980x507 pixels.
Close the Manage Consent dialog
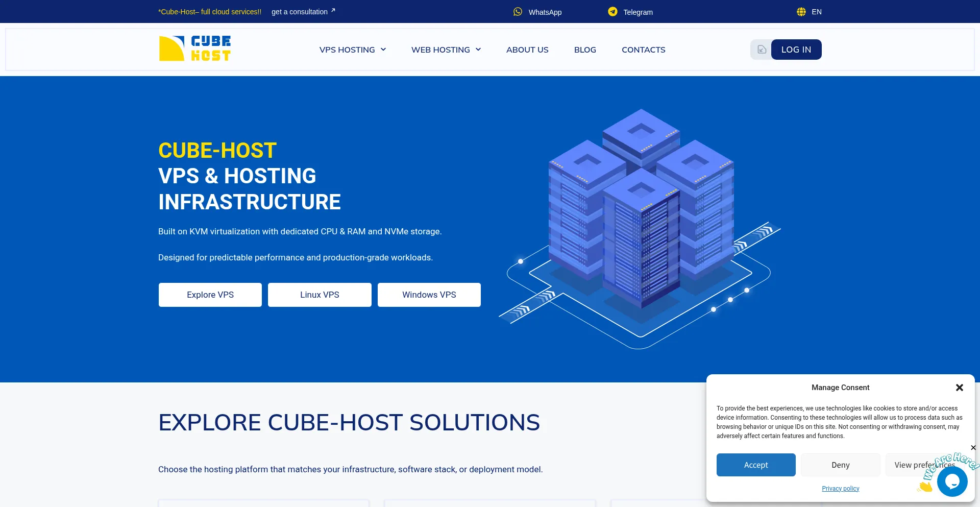[x=960, y=388]
